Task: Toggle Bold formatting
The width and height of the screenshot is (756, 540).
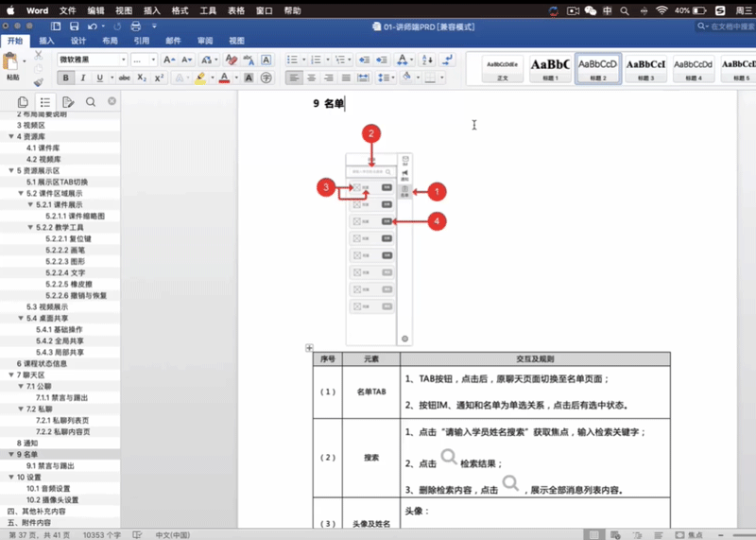Action: pyautogui.click(x=65, y=78)
